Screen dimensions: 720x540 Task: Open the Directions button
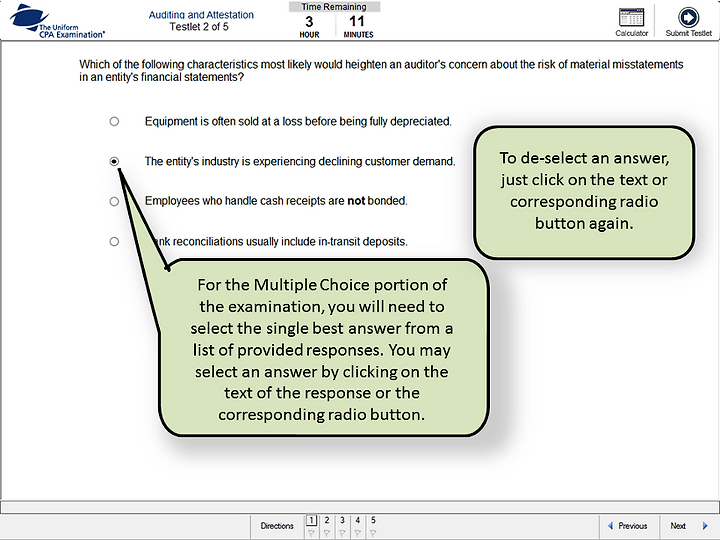click(x=277, y=526)
